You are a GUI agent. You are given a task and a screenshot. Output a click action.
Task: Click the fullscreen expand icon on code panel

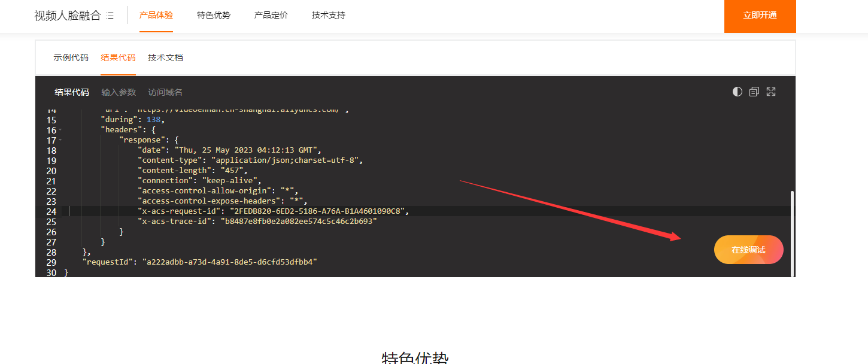pyautogui.click(x=770, y=92)
